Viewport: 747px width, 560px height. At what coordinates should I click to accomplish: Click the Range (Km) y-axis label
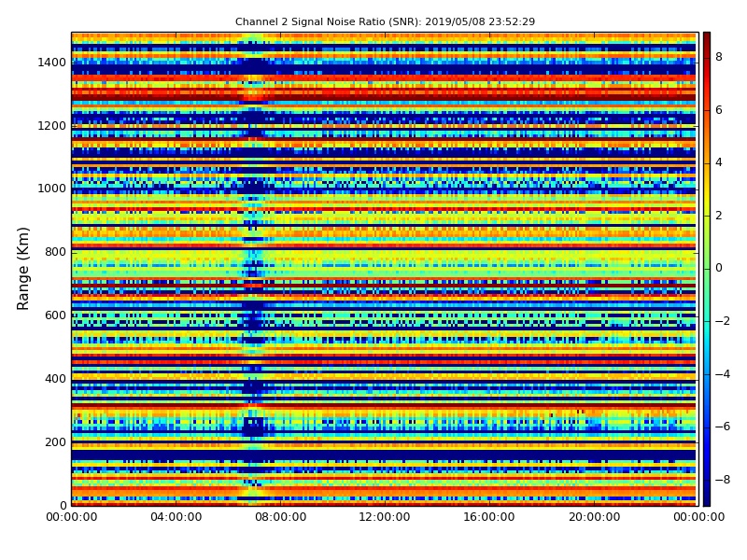(x=22, y=269)
